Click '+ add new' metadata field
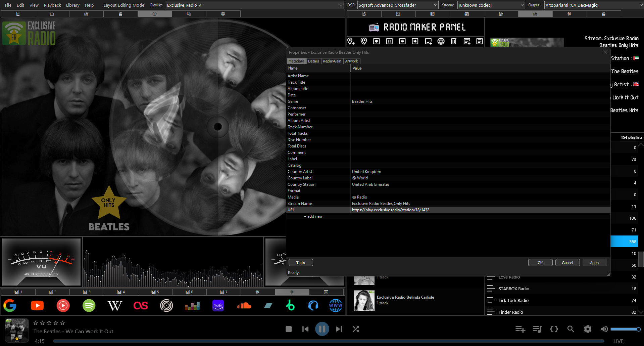 [x=313, y=216]
